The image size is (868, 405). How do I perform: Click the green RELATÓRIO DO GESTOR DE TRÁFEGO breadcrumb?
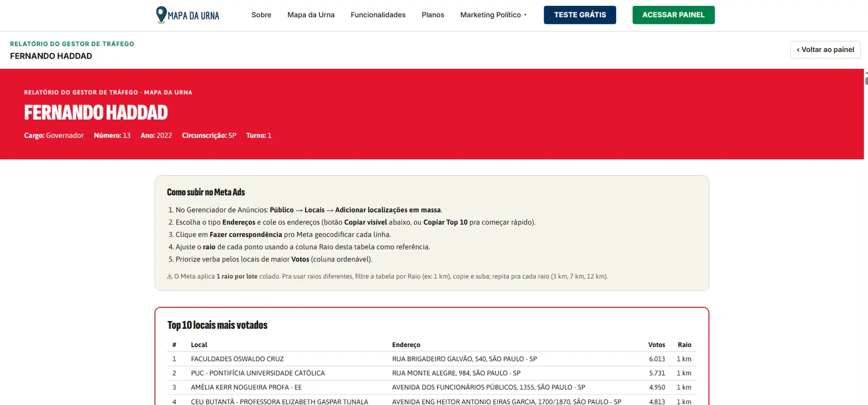[x=72, y=44]
